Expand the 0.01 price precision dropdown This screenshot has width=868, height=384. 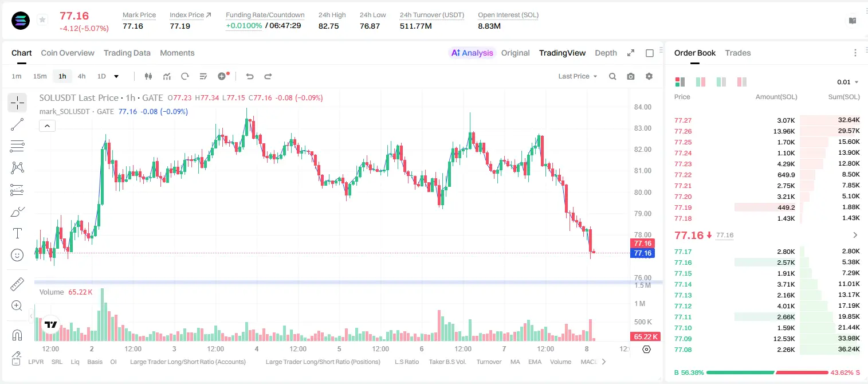[x=848, y=82]
